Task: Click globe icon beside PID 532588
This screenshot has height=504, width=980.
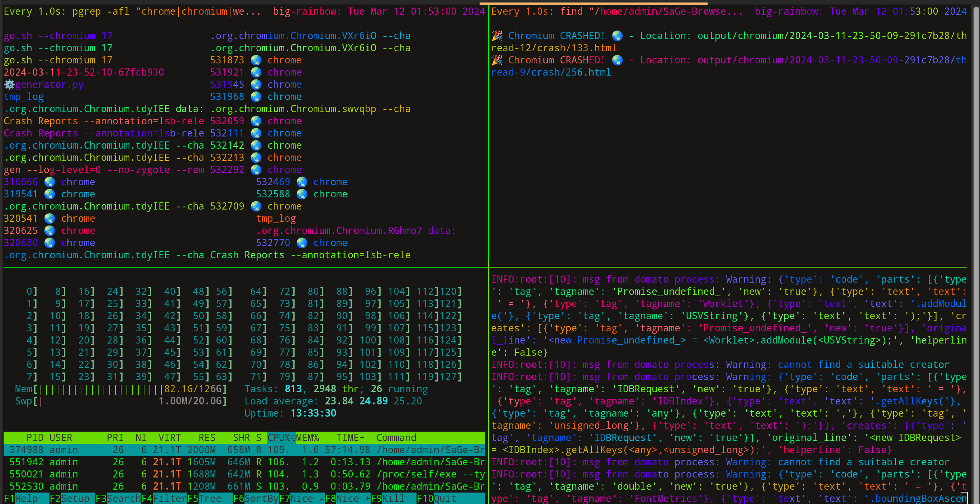Action: (x=302, y=194)
